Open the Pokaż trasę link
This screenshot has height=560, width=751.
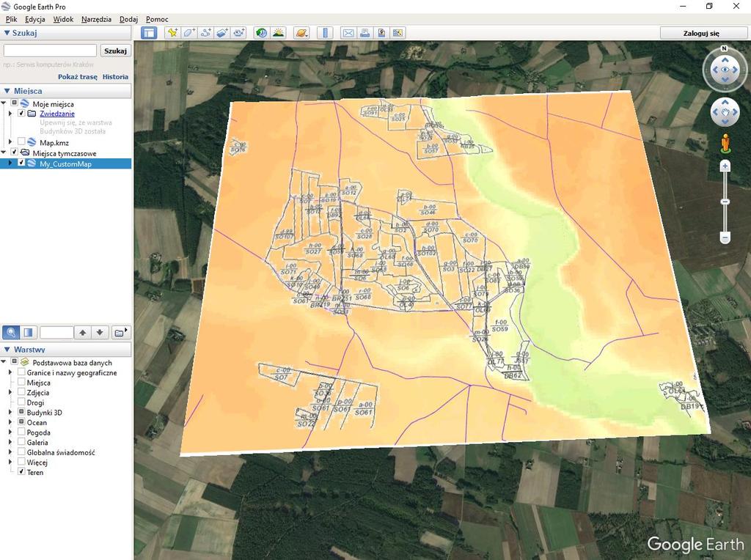pos(78,76)
